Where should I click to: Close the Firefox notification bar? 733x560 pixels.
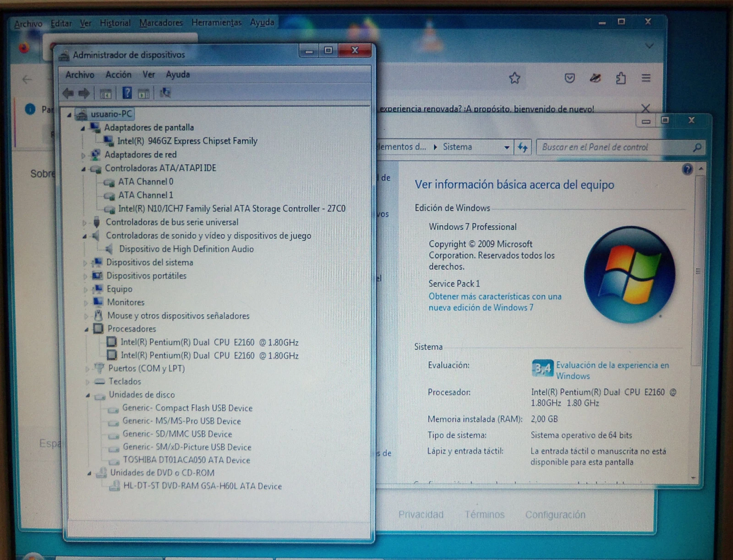(x=645, y=109)
